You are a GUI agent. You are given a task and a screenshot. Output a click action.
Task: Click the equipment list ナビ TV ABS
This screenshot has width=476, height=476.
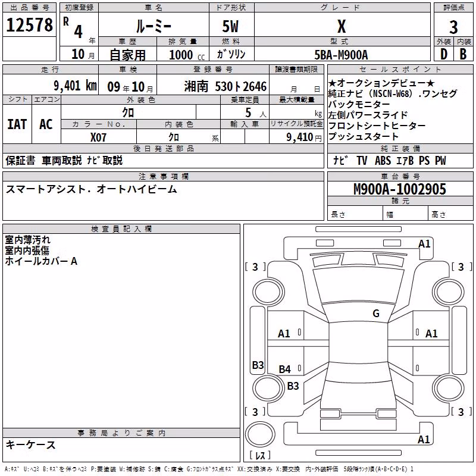(390, 160)
